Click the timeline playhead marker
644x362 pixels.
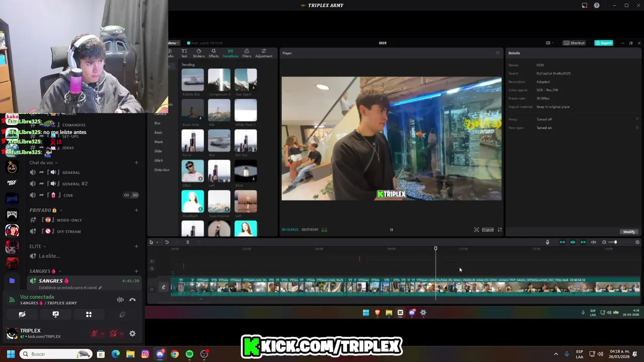(x=436, y=248)
